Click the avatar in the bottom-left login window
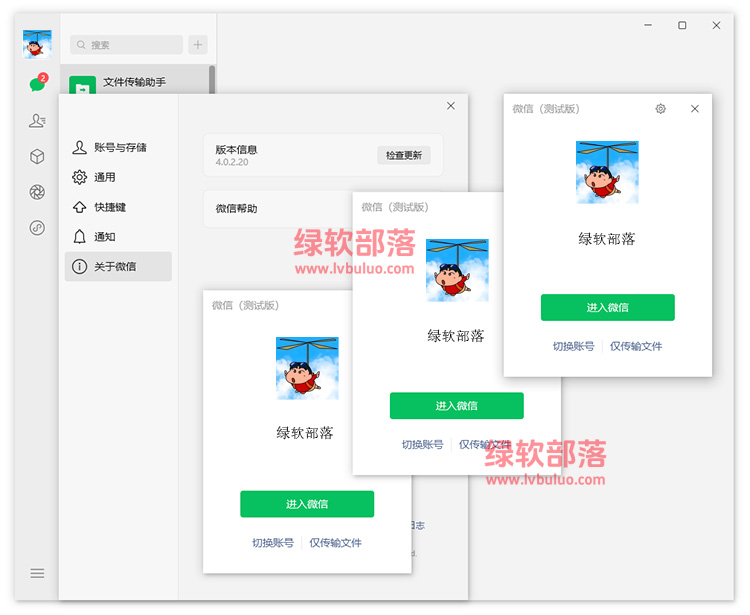The height and width of the screenshot is (615, 750). point(307,368)
